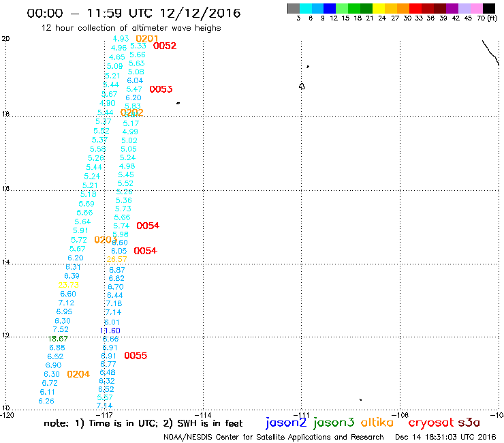Click subtitle '12 hour collection of altimeter wave heighs'
Image resolution: width=504 pixels, height=443 pixels.
click(131, 28)
